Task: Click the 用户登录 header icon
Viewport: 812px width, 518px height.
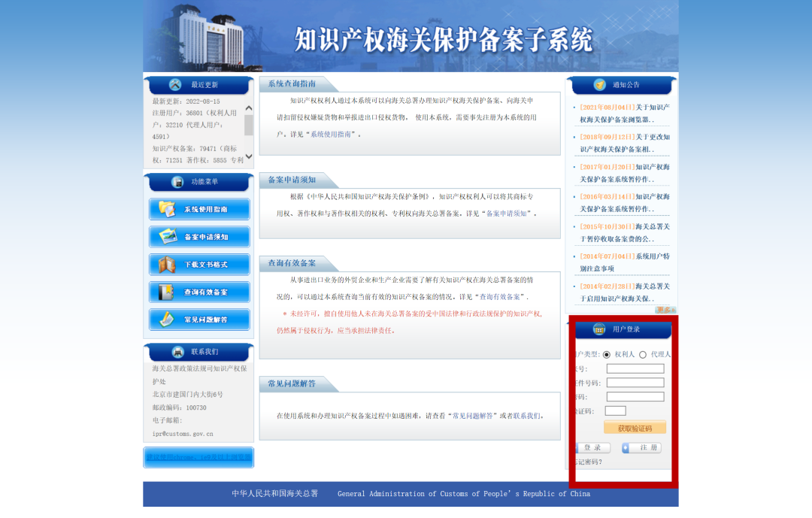Action: tap(599, 329)
